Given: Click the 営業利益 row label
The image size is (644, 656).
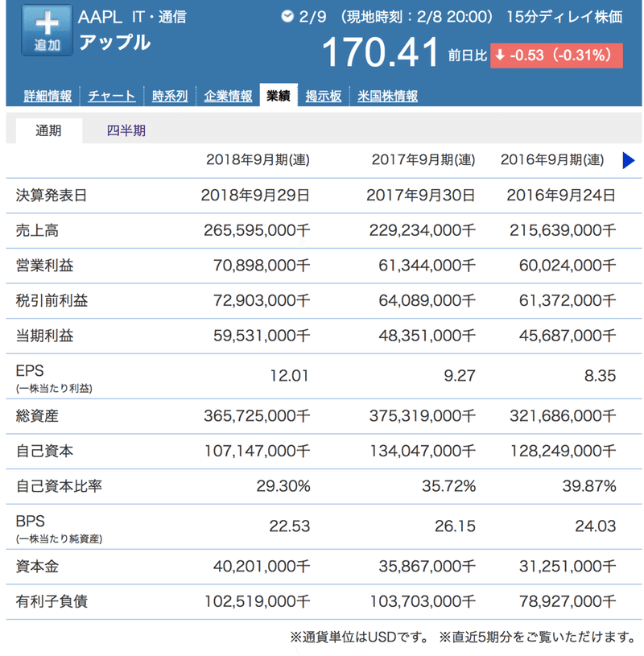Looking at the screenshot, I should tap(44, 266).
